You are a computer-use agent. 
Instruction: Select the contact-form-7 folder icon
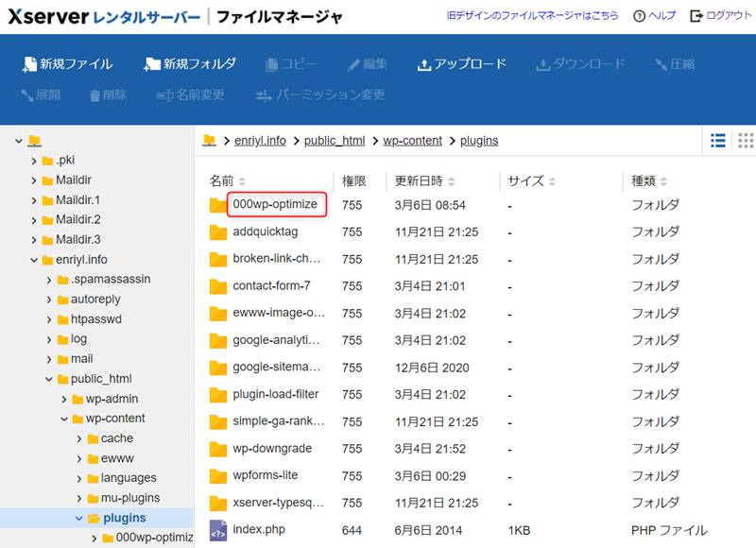(218, 286)
